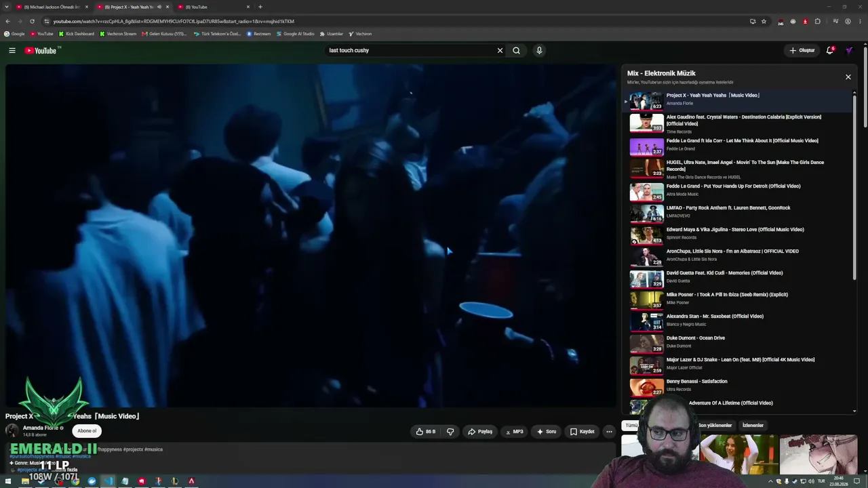Screen dimensions: 868x488
Task: Mute the Project X tab audio
Action: click(x=159, y=7)
